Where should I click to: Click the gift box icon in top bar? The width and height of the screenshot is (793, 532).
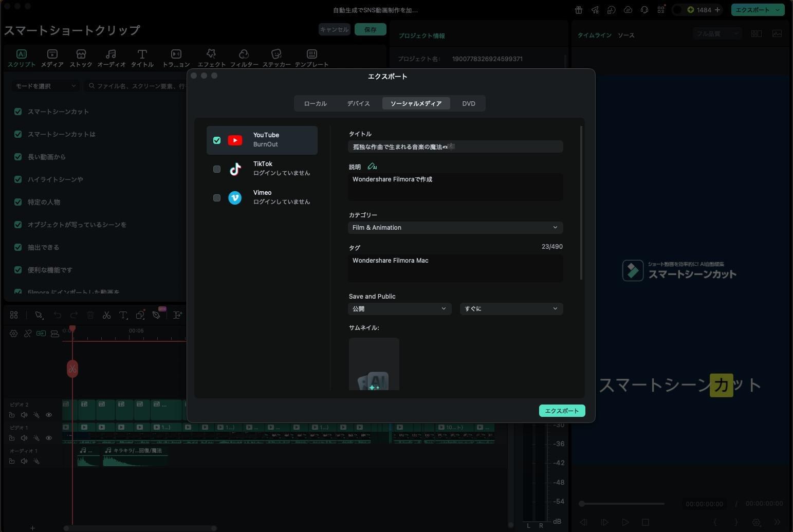pos(578,10)
